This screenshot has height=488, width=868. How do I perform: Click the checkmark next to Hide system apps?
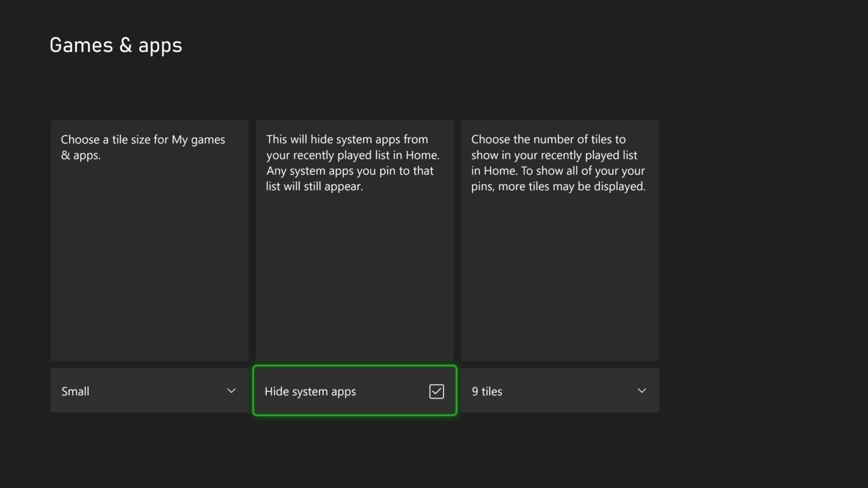pyautogui.click(x=436, y=391)
